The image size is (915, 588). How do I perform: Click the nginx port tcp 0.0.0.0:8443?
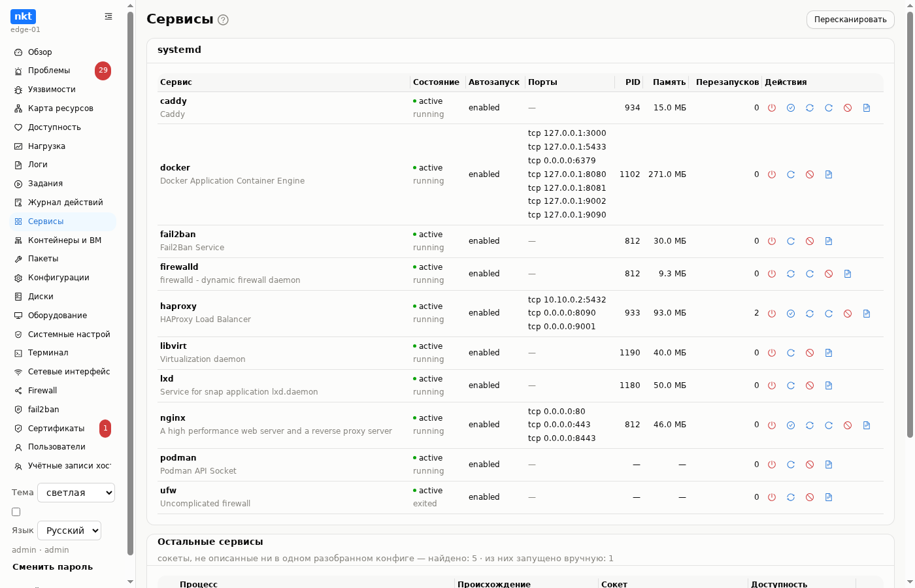coord(562,438)
